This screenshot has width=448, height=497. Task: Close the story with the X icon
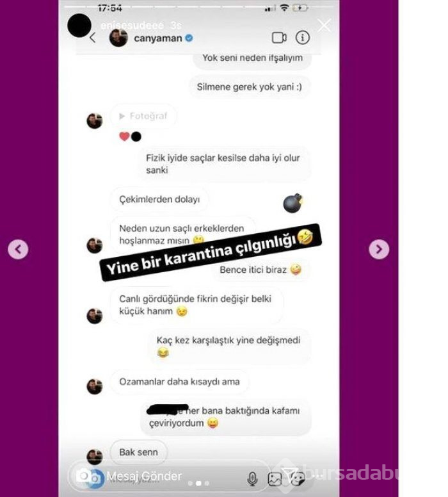[324, 26]
